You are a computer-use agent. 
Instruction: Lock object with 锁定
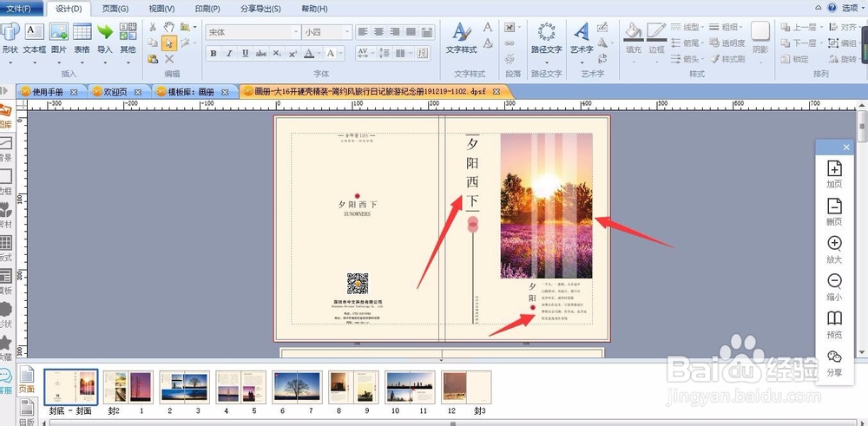795,59
